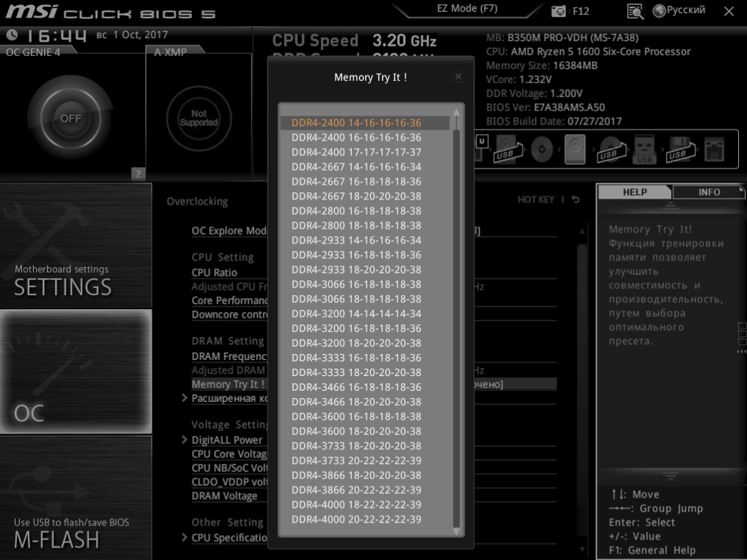Select DDR4-3200 18-20-20-20-38 memory preset
Image resolution: width=747 pixels, height=560 pixels.
tap(365, 344)
